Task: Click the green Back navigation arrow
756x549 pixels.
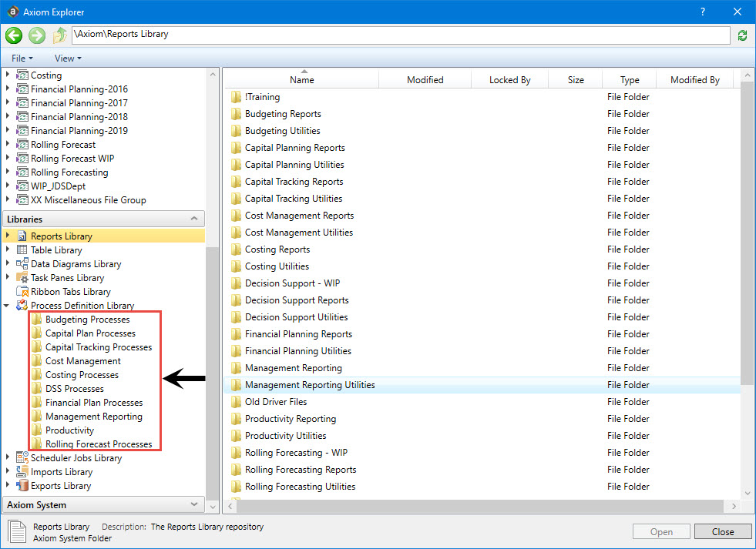Action: click(14, 35)
